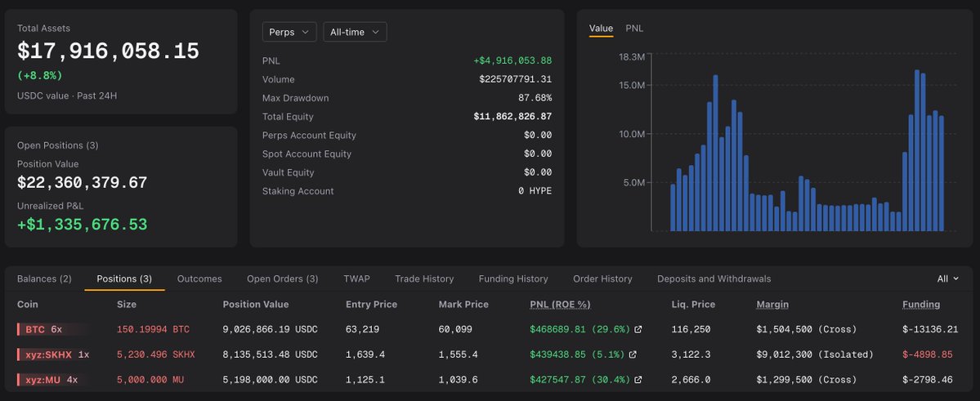Click SKHX size 5,230.496 SKHX

coord(155,354)
